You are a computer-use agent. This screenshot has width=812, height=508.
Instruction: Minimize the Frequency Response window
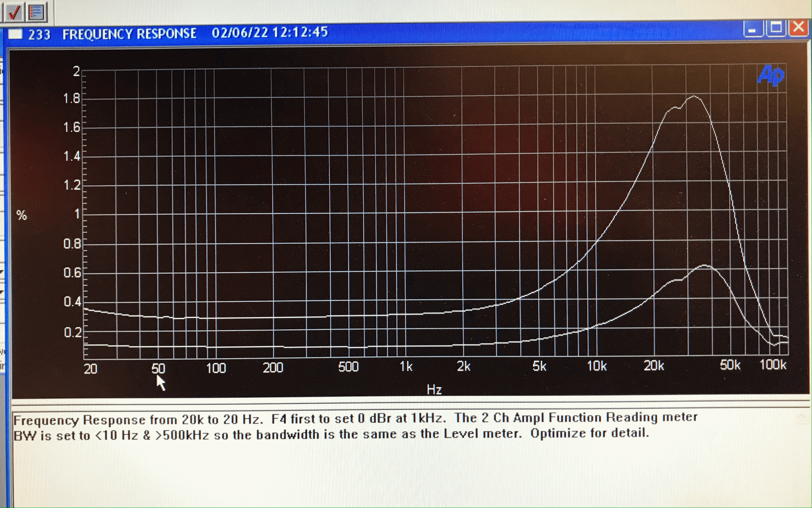pyautogui.click(x=753, y=29)
